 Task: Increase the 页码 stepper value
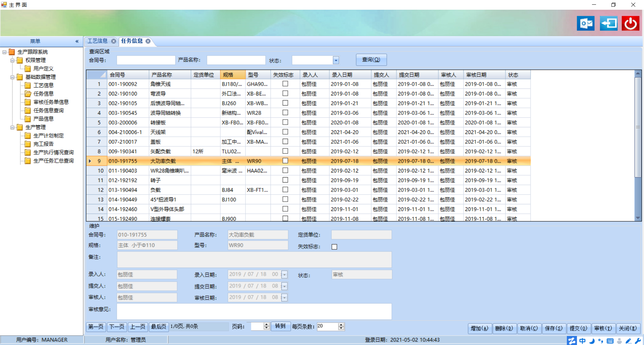[x=267, y=325]
